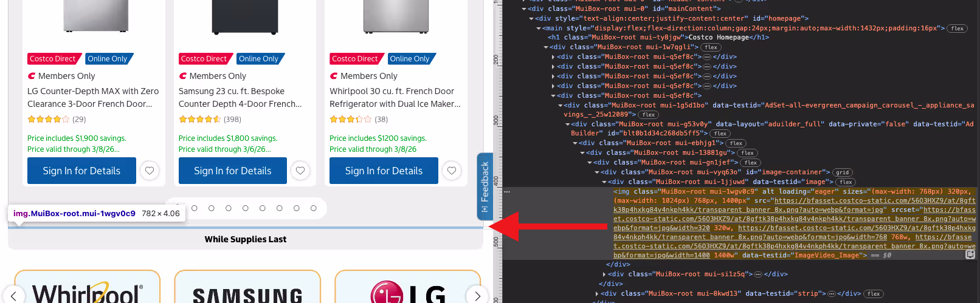Favorite the Whirlpool French Door refrigerator
980x303 pixels.
(452, 171)
